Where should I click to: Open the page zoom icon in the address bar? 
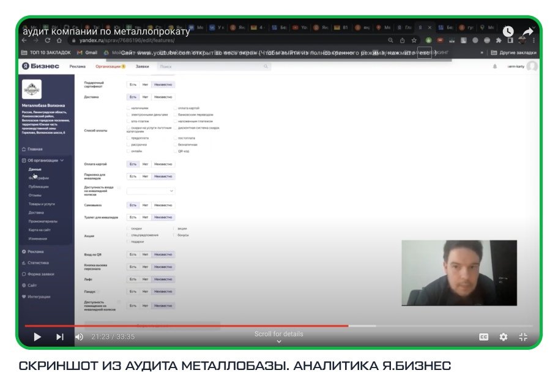click(x=390, y=40)
